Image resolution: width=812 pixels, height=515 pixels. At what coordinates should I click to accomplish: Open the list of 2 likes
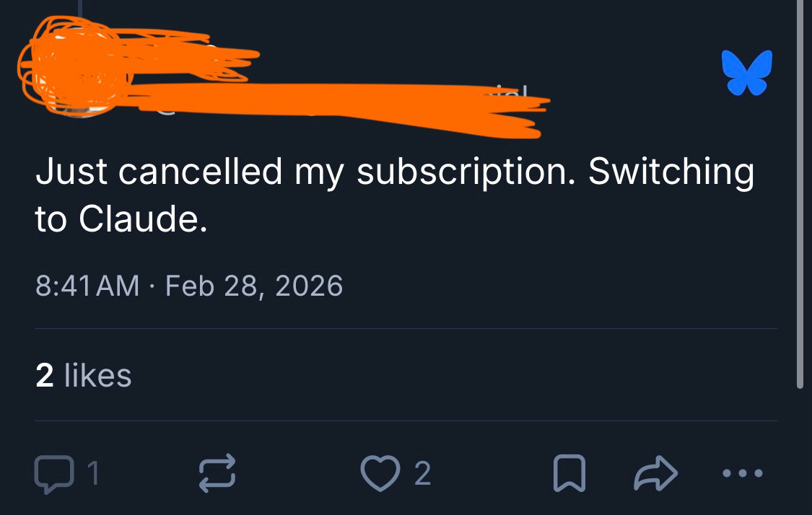[x=84, y=375]
